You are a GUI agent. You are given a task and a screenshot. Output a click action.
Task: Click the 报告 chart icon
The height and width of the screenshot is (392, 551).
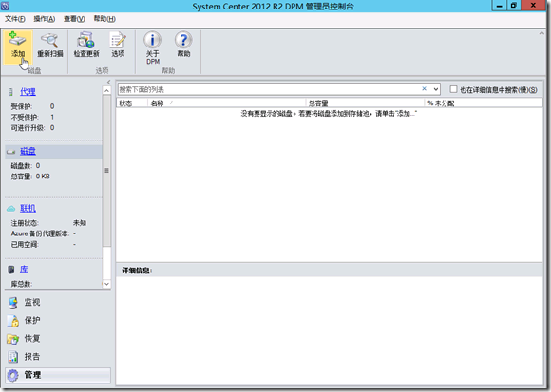tap(13, 357)
